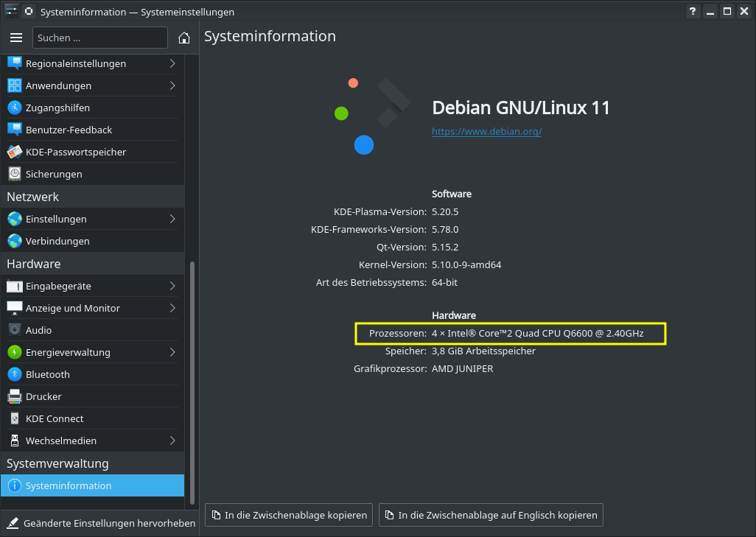Click the Benutzer-Feedback icon
This screenshot has width=756, height=537.
(x=15, y=130)
